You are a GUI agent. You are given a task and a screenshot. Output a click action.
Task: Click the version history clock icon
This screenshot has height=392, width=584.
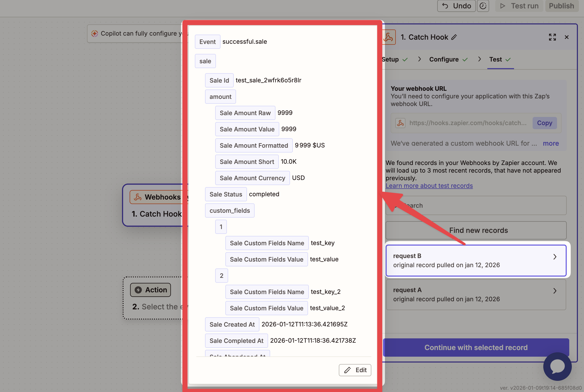pyautogui.click(x=483, y=6)
